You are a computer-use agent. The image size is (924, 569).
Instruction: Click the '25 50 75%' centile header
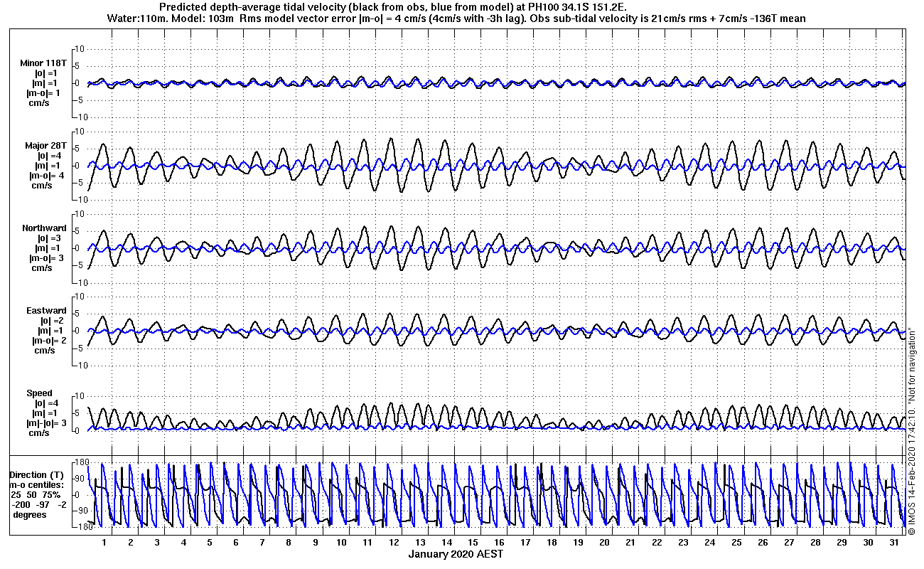(x=36, y=494)
